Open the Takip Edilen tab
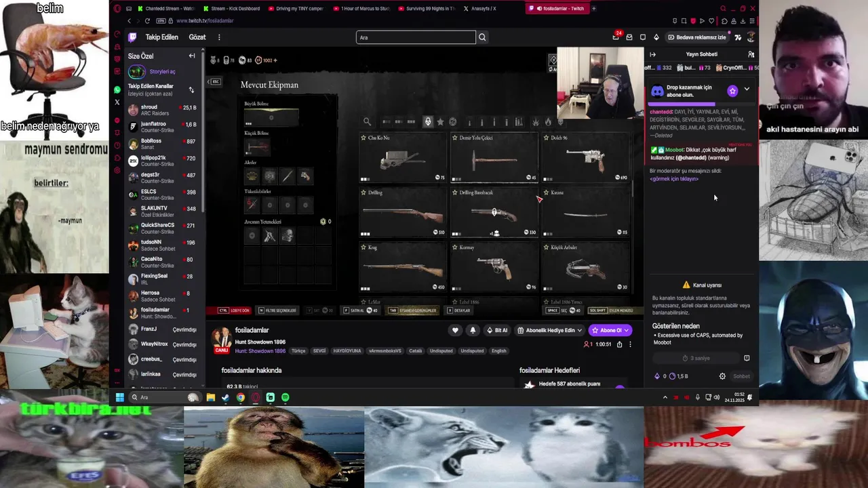Viewport: 868px width, 488px height. [x=161, y=37]
